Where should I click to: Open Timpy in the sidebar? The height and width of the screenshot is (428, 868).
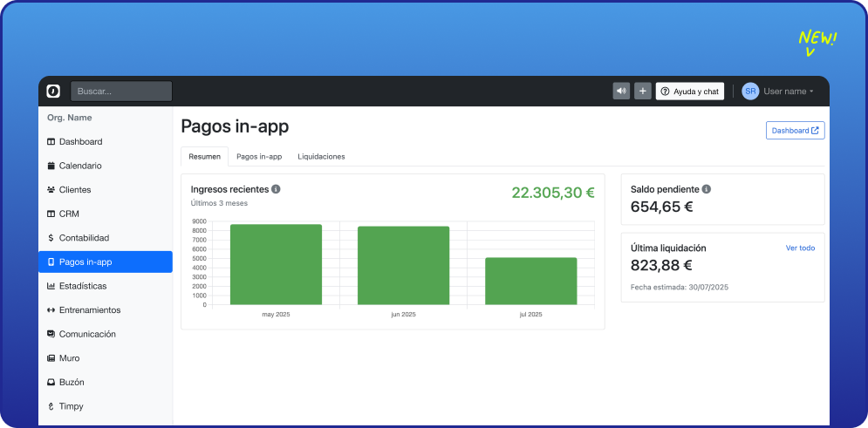tap(106, 406)
